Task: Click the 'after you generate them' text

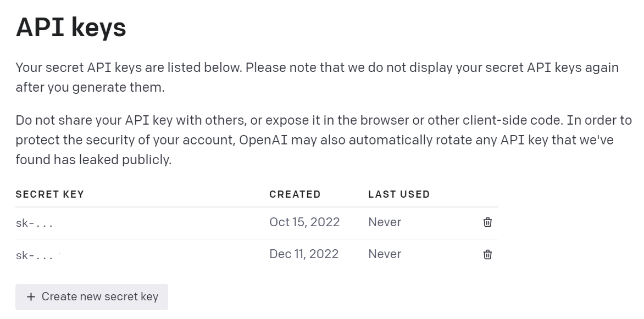Action: coord(90,87)
